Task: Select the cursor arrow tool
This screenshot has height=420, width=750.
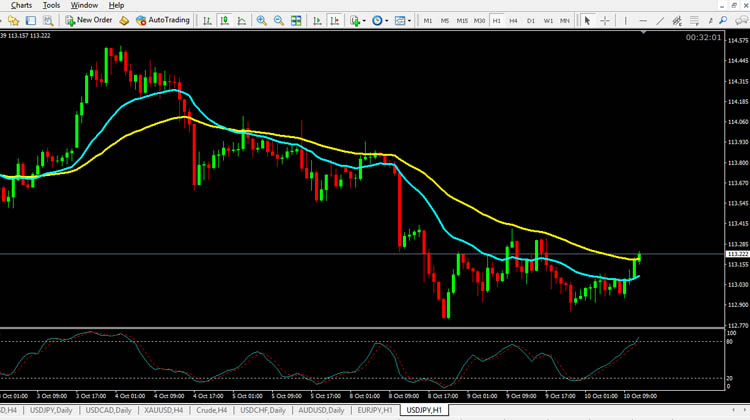Action: [587, 21]
